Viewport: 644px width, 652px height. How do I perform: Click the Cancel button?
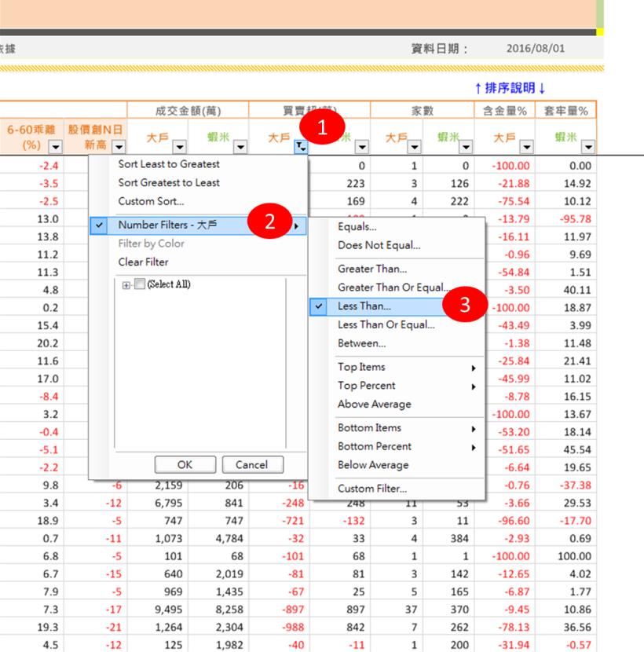252,464
